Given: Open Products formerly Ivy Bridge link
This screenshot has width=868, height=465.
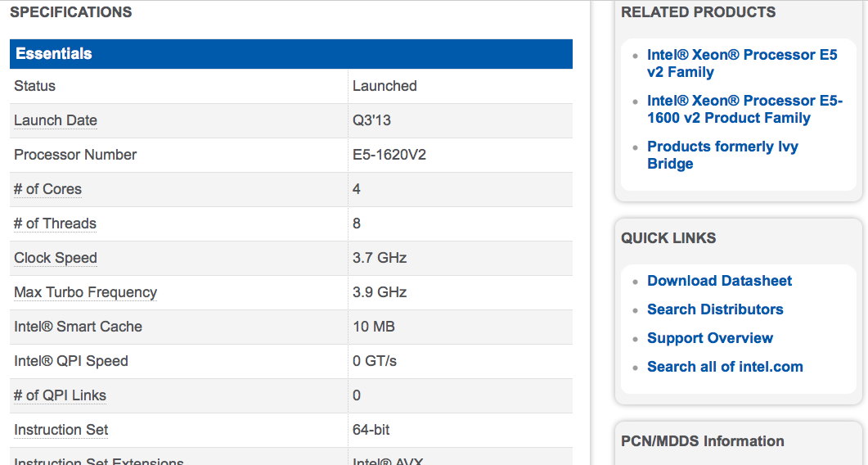Looking at the screenshot, I should pyautogui.click(x=722, y=156).
